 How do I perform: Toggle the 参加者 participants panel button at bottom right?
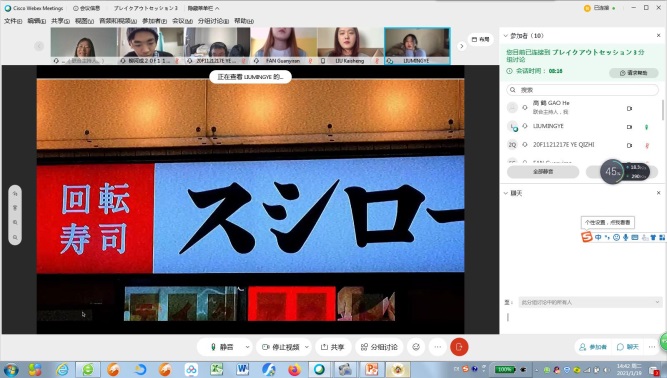593,347
